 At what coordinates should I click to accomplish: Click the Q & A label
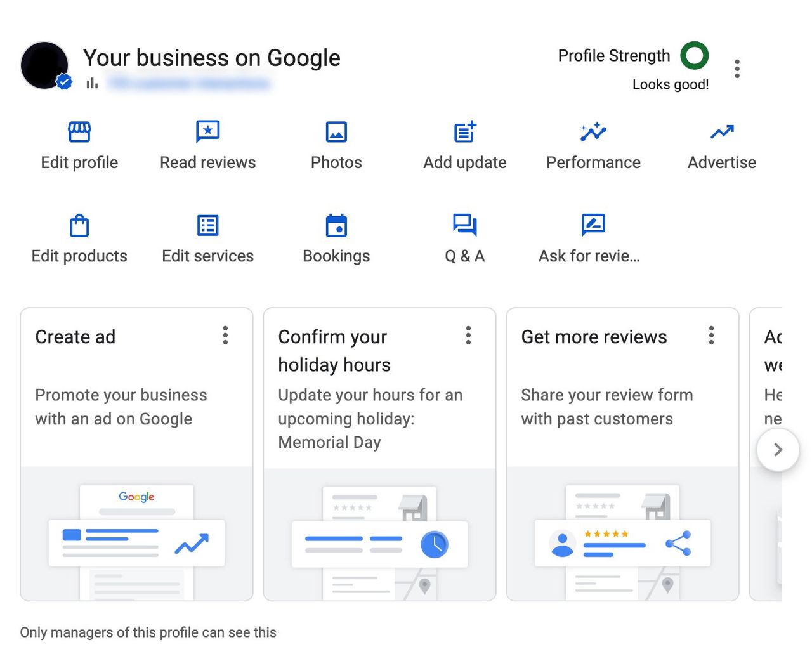coord(465,256)
